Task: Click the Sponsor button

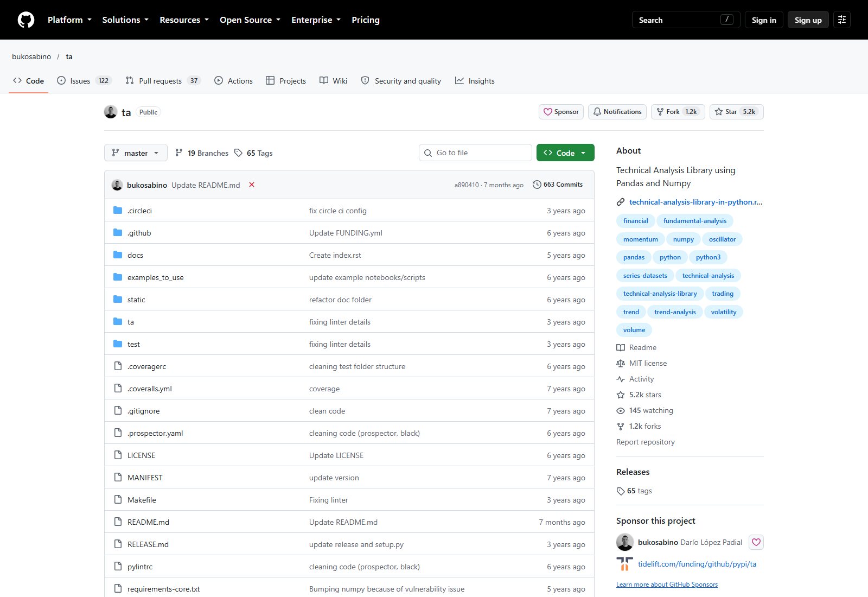Action: (561, 112)
